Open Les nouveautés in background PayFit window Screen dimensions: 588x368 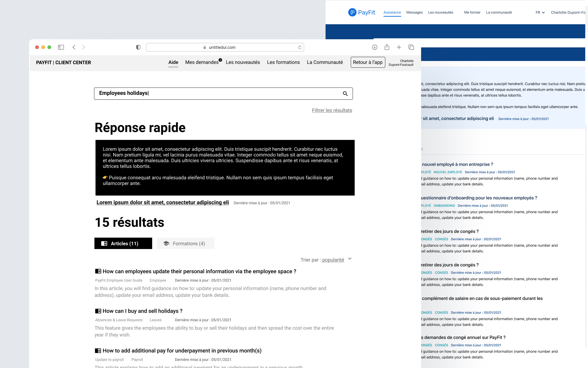441,12
